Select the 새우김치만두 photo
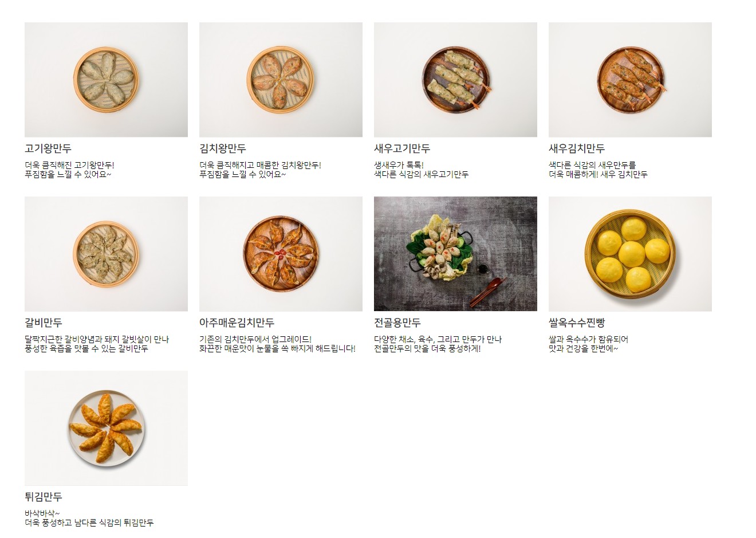The height and width of the screenshot is (538, 756). tap(630, 80)
